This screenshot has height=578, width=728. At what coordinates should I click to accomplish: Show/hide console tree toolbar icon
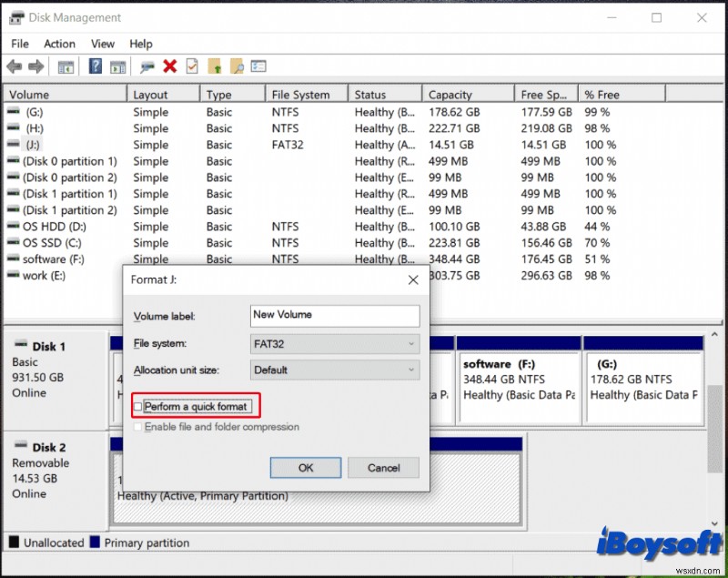click(66, 66)
